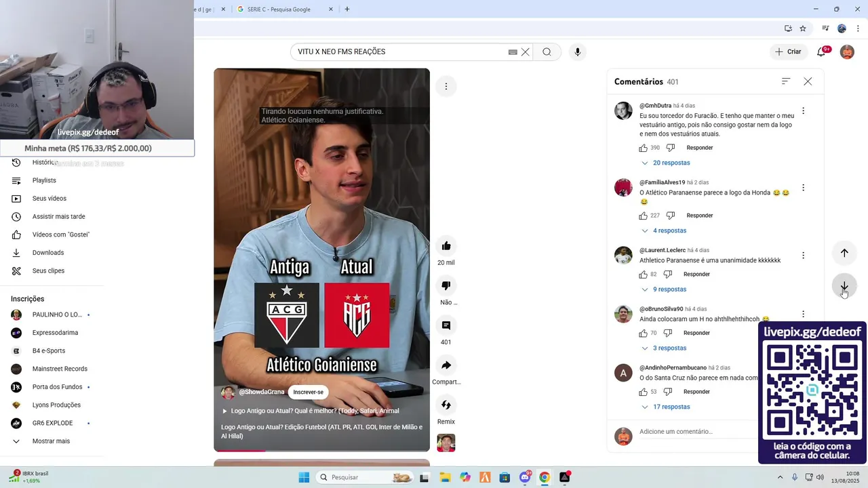Go to previous Short with up arrow
The image size is (868, 488).
pos(844,253)
